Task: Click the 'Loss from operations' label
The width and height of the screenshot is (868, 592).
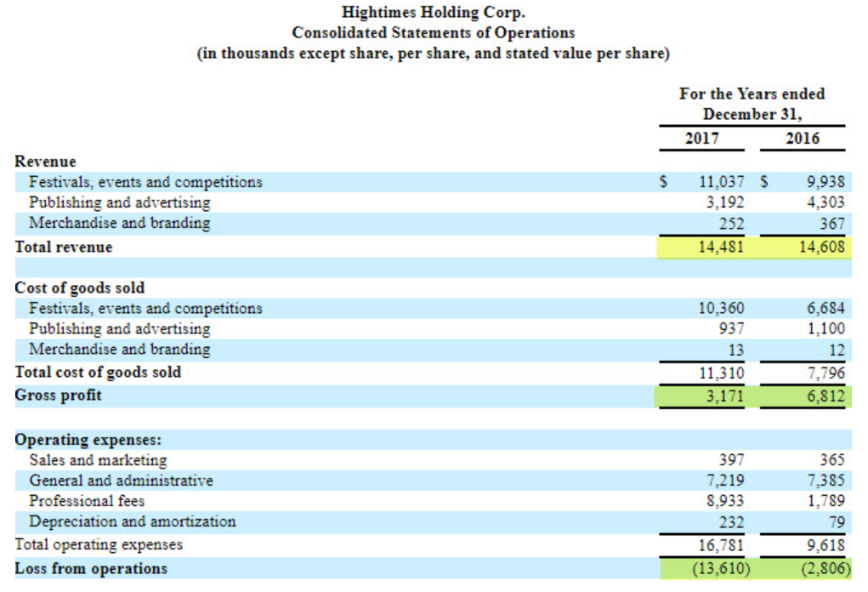Action: 91,569
